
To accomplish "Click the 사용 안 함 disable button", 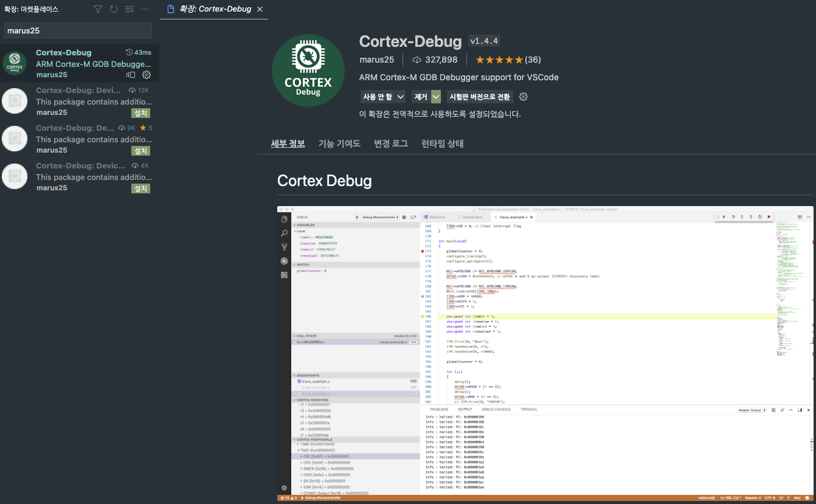I will tap(378, 97).
